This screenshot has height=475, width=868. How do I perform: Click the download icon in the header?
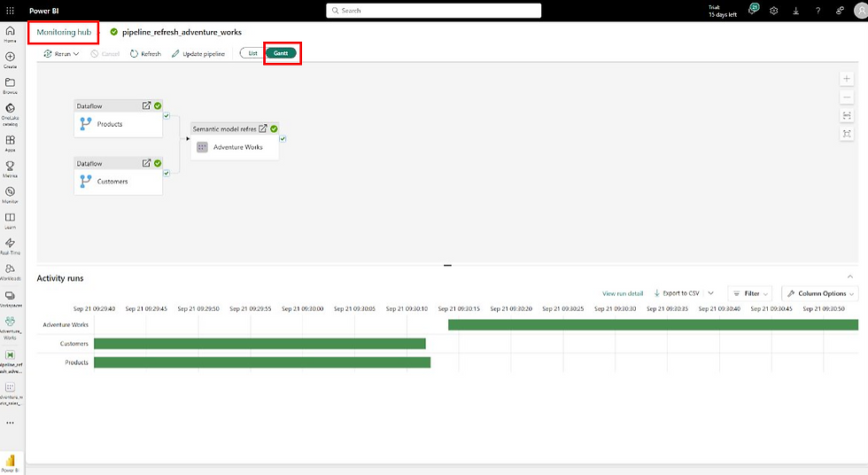[x=795, y=11]
